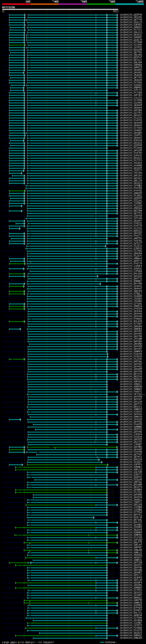Open UniRef100_Q677H3 entry
146x644 pixels.
click(x=131, y=77)
